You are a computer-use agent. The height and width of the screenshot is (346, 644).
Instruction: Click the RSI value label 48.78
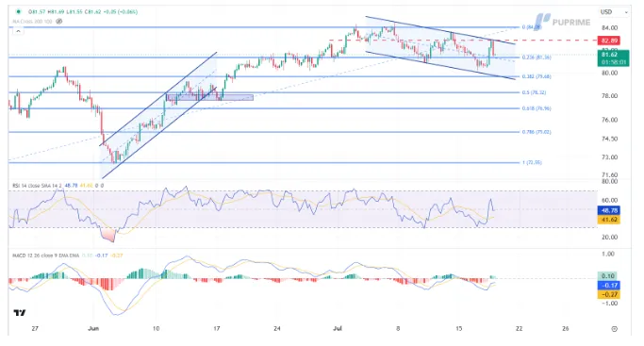(x=609, y=210)
